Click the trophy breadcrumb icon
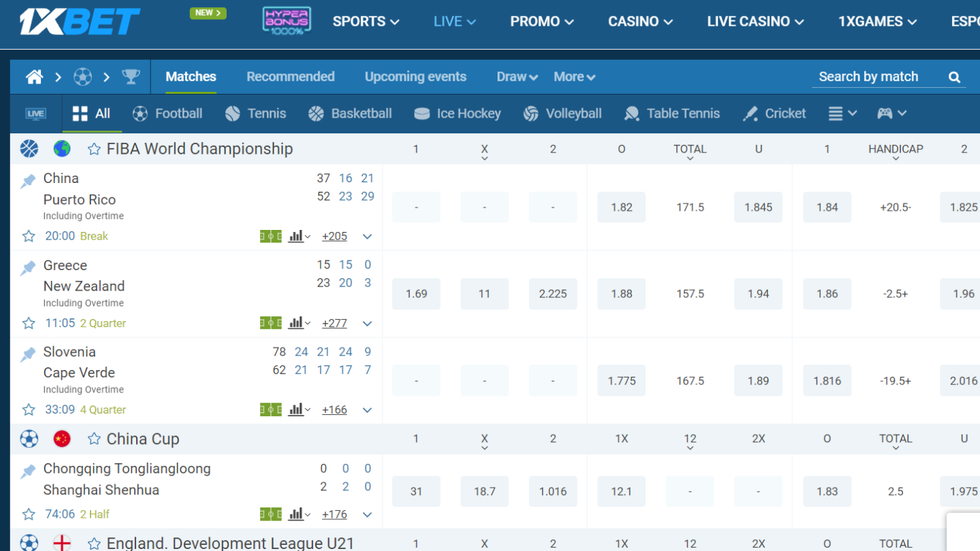This screenshot has width=980, height=551. point(131,77)
